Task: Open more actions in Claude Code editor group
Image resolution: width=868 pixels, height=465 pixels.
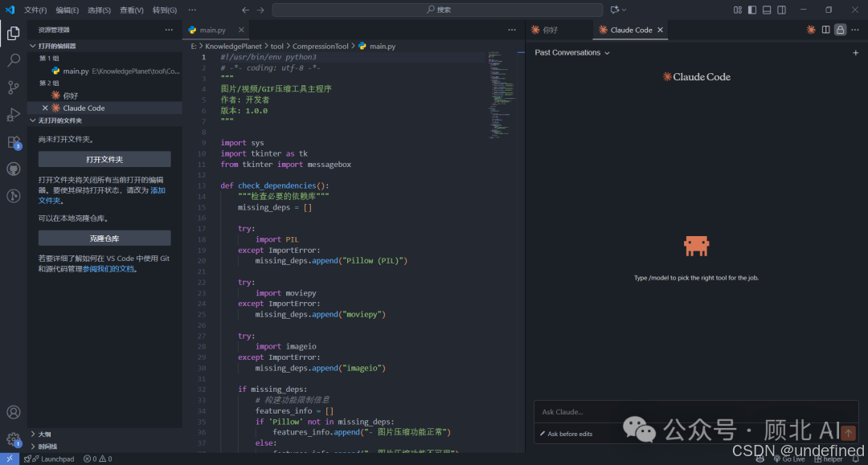Action: [855, 30]
